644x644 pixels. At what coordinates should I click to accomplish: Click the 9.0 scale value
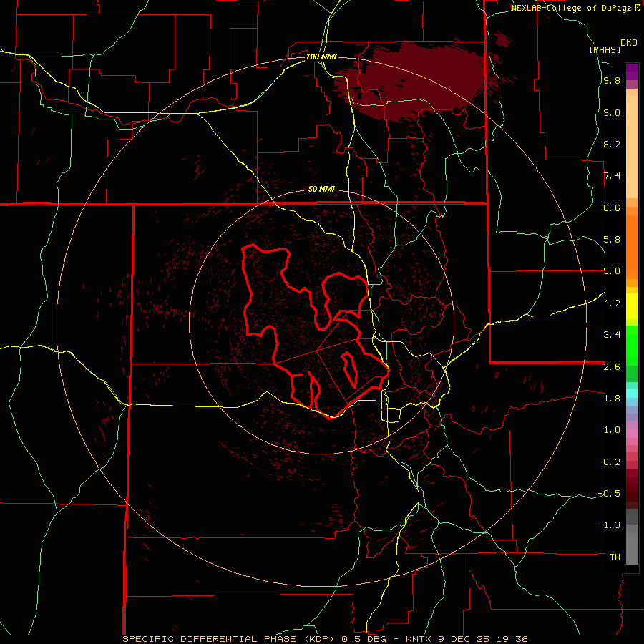coord(612,112)
